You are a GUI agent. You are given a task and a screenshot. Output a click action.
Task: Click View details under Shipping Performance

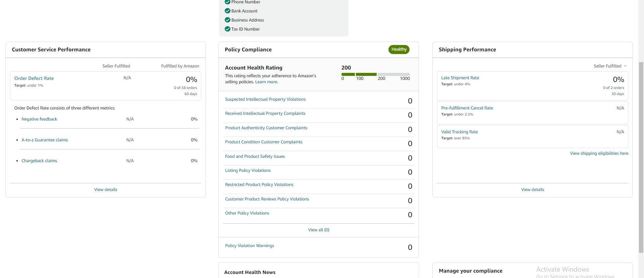(x=533, y=190)
